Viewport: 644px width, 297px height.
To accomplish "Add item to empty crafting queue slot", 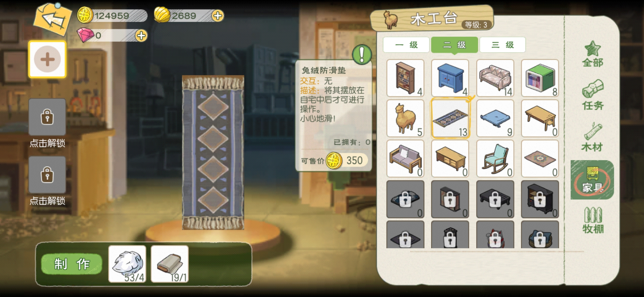I will click(x=47, y=59).
